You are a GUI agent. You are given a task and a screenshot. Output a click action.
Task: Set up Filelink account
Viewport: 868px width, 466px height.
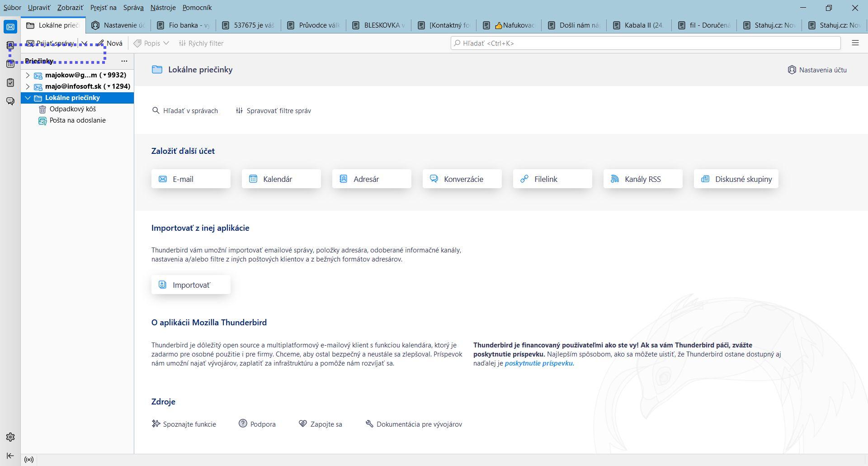pyautogui.click(x=552, y=179)
